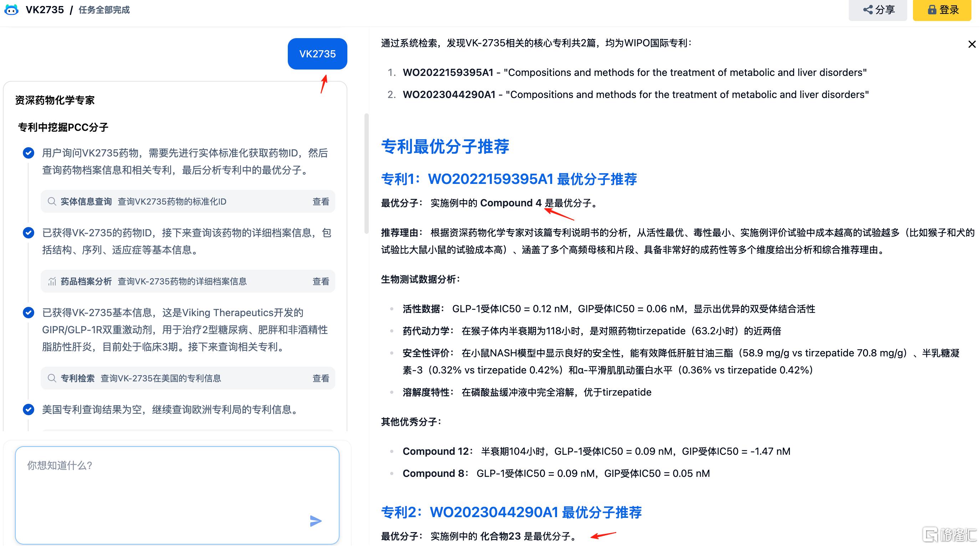Click search icon in 实体信息查询 row
The width and height of the screenshot is (980, 546).
pyautogui.click(x=52, y=201)
